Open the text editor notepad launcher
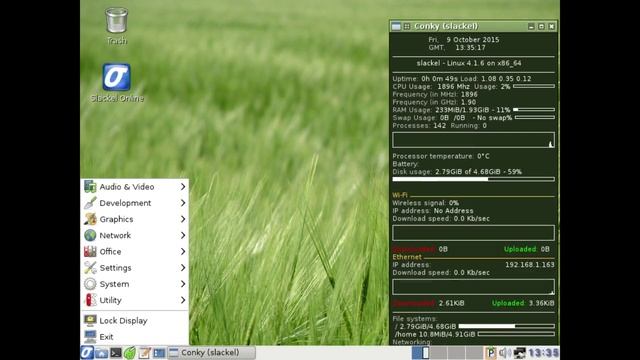Image resolution: width=640 pixels, height=360 pixels. point(144,353)
